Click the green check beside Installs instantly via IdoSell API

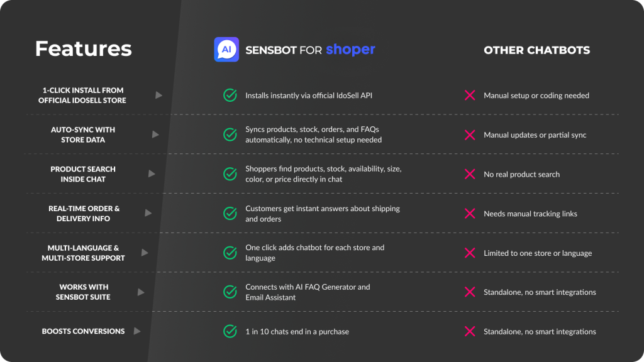(x=230, y=96)
